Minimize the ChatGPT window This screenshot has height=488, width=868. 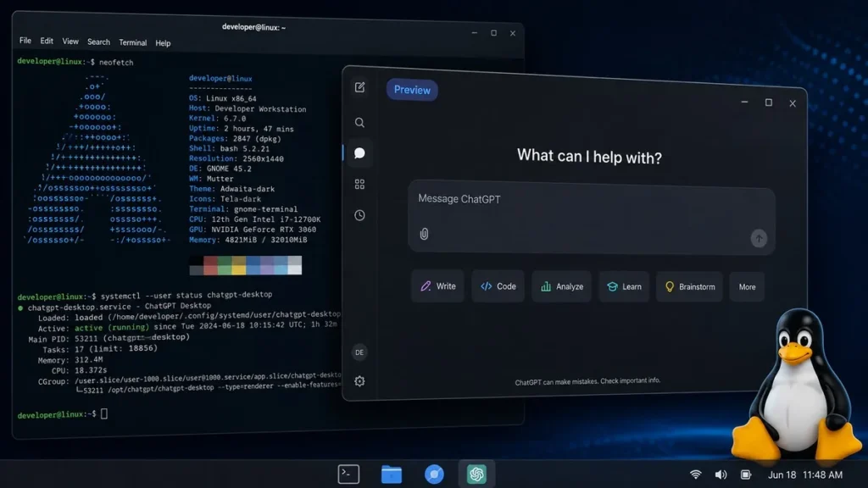coord(744,102)
